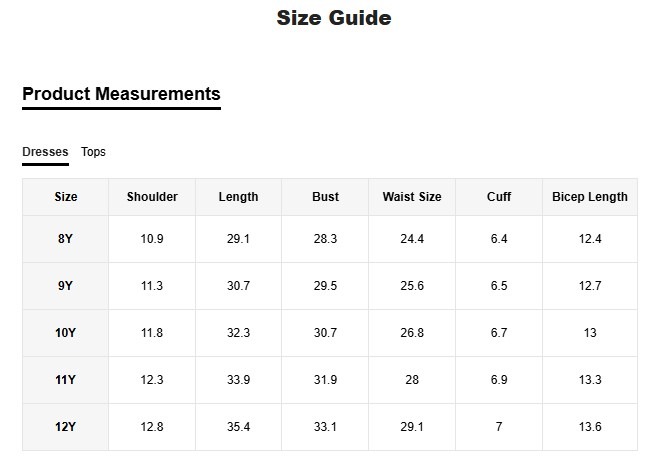Select the 9Y size row label
Image resolution: width=664 pixels, height=459 pixels.
(x=65, y=286)
